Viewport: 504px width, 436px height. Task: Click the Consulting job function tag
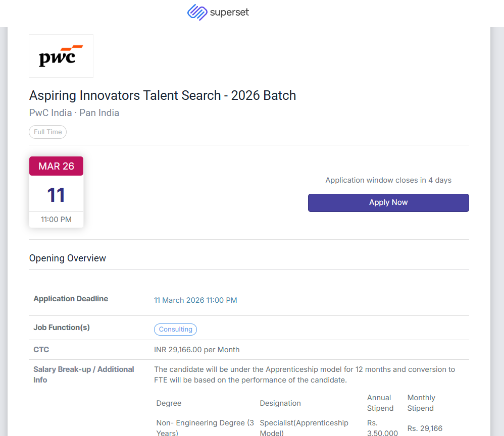[175, 330]
